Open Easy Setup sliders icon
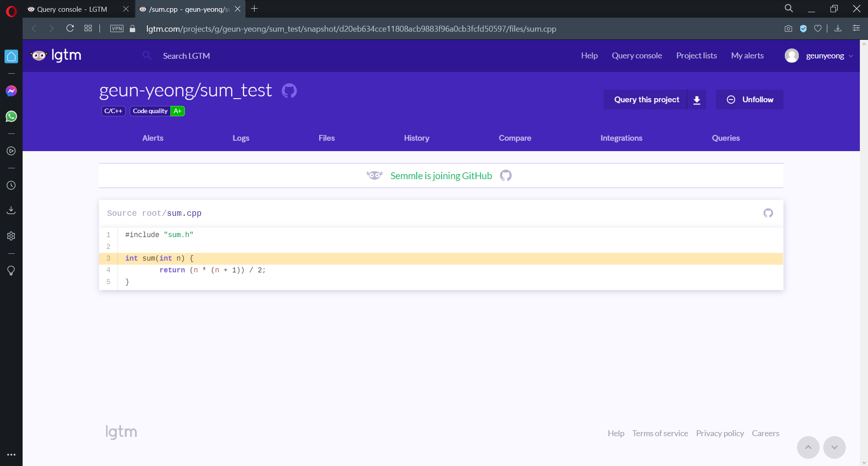The width and height of the screenshot is (868, 466). [x=856, y=29]
